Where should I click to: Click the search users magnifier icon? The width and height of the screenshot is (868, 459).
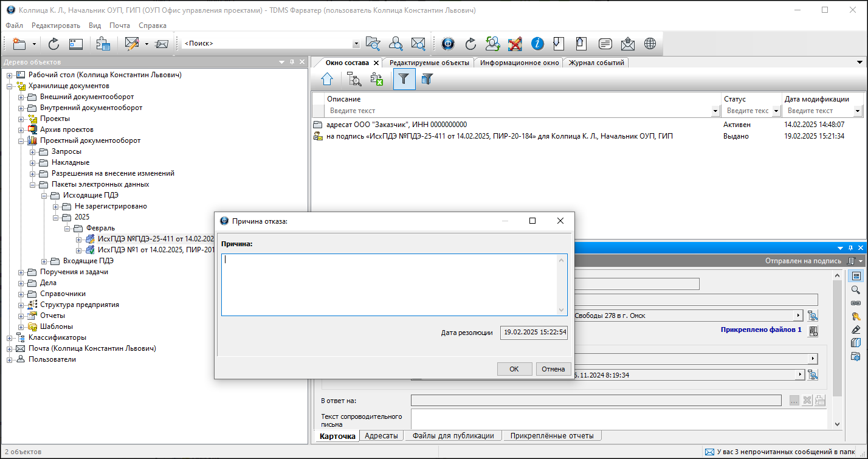click(x=396, y=44)
